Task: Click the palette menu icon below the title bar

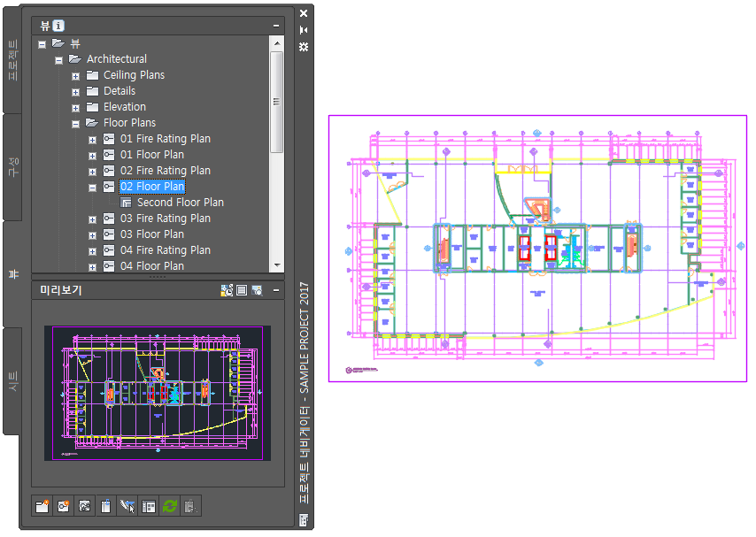Action: click(304, 519)
